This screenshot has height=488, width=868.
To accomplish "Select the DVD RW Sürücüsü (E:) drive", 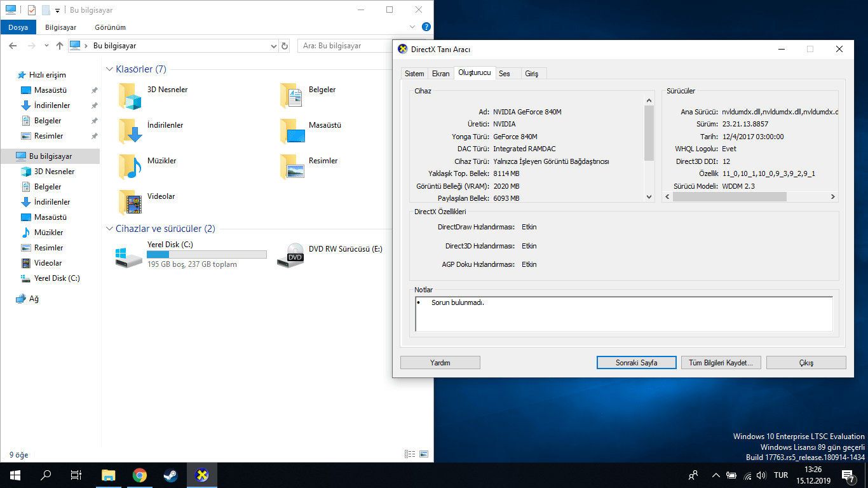I will pos(330,254).
